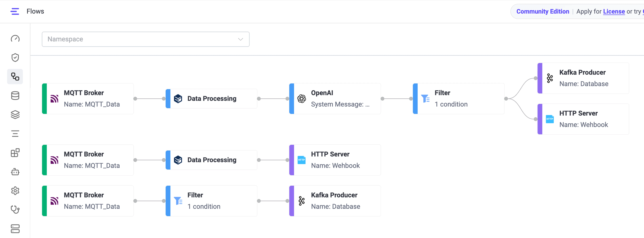Open the three-lines list icon in sidebar
Viewport: 644px width, 238px height.
tap(15, 134)
